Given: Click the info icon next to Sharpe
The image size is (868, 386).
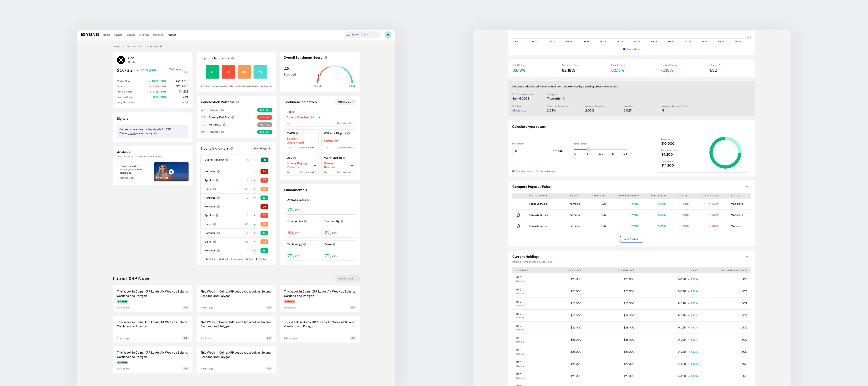Looking at the screenshot, I should [x=720, y=65].
